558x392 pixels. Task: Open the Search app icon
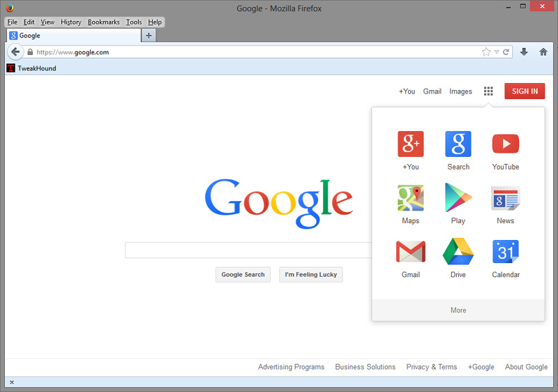(458, 144)
